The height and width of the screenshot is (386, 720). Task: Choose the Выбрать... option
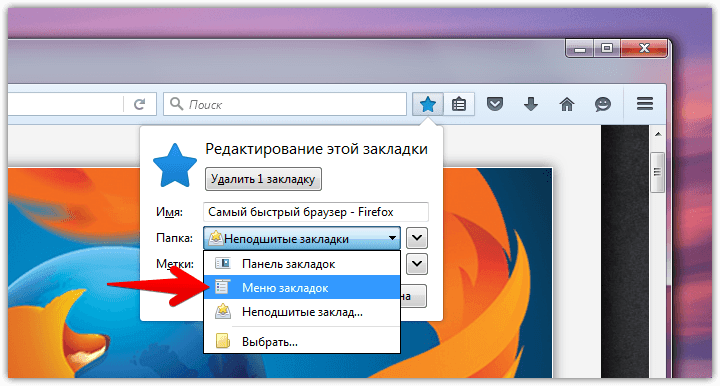point(302,341)
